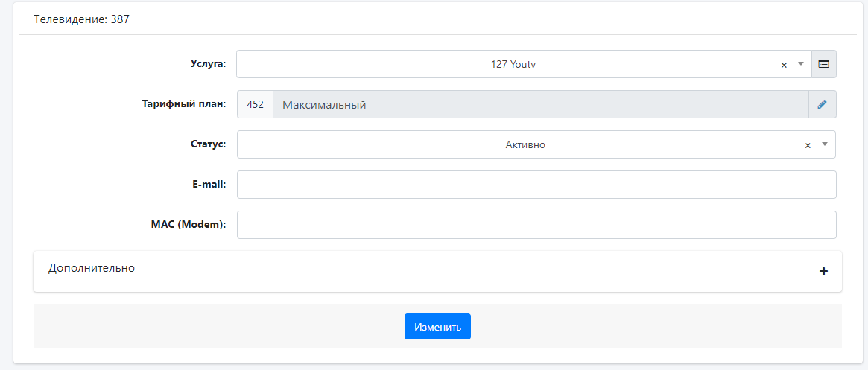Viewport: 868px width, 370px height.
Task: Click the Максимальный tariff plan field
Action: (540, 104)
